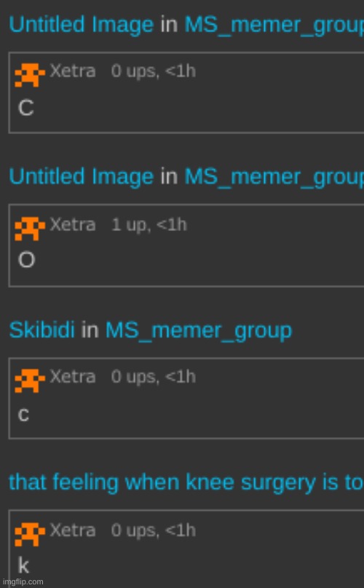Open Xetra's username in the uppercase C comment
The image size is (364, 588).
coord(73,71)
